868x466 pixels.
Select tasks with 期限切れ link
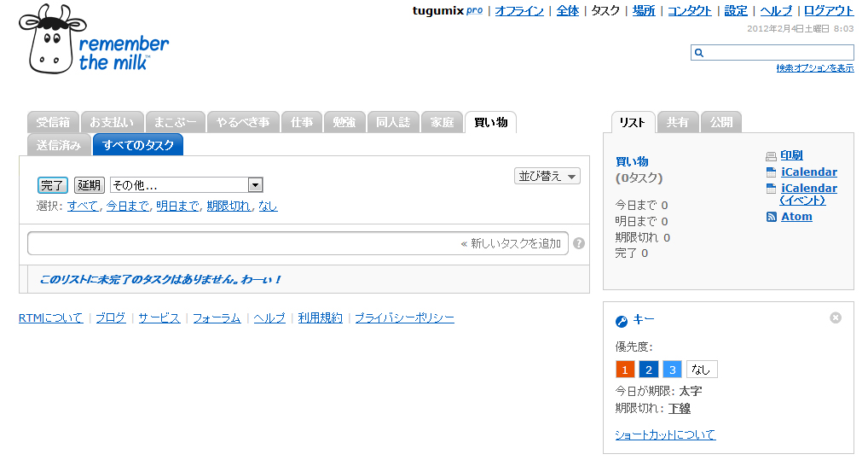click(x=229, y=206)
